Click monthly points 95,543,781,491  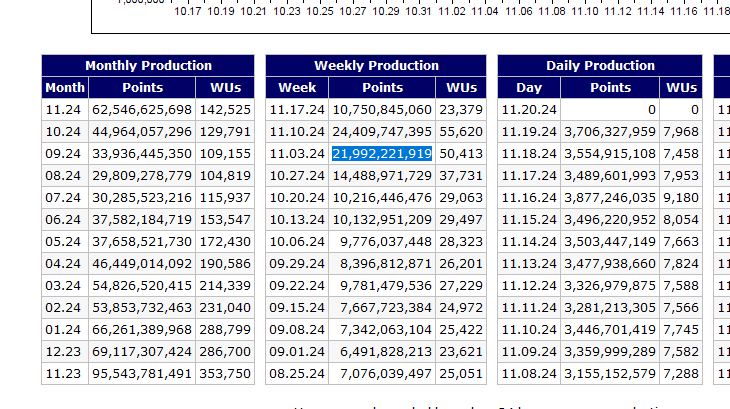(142, 374)
